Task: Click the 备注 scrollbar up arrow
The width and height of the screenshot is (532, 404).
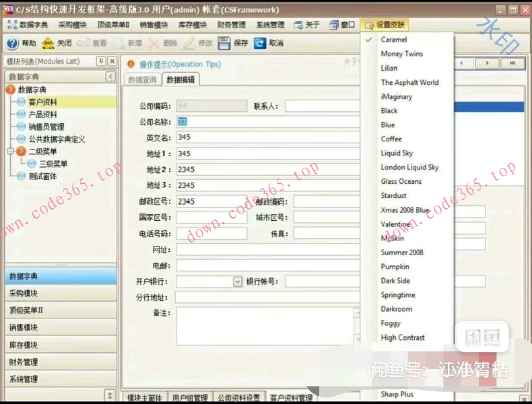Action: click(x=357, y=313)
